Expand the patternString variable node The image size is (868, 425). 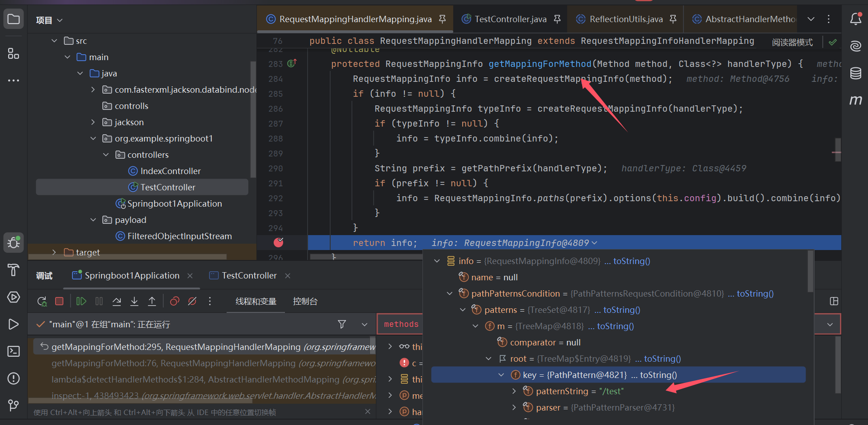click(x=514, y=391)
